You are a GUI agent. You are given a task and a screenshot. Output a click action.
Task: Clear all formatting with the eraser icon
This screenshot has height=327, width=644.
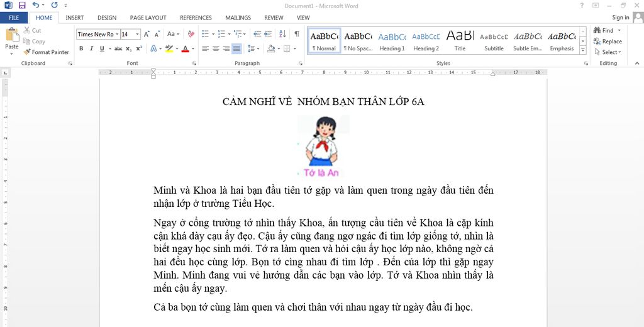pos(191,34)
